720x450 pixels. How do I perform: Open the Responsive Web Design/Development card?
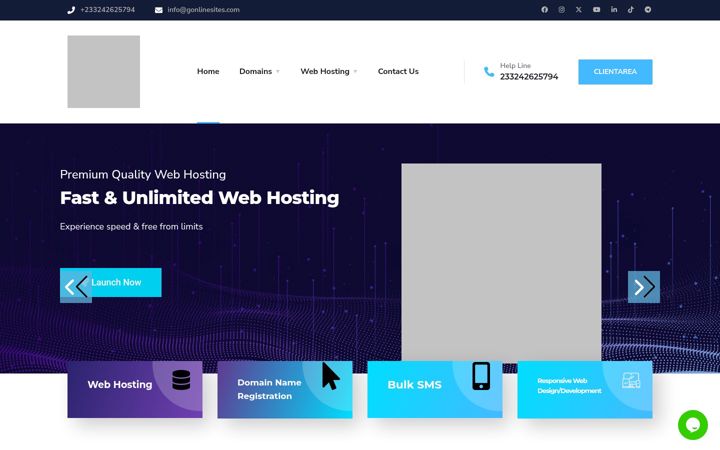pos(585,389)
